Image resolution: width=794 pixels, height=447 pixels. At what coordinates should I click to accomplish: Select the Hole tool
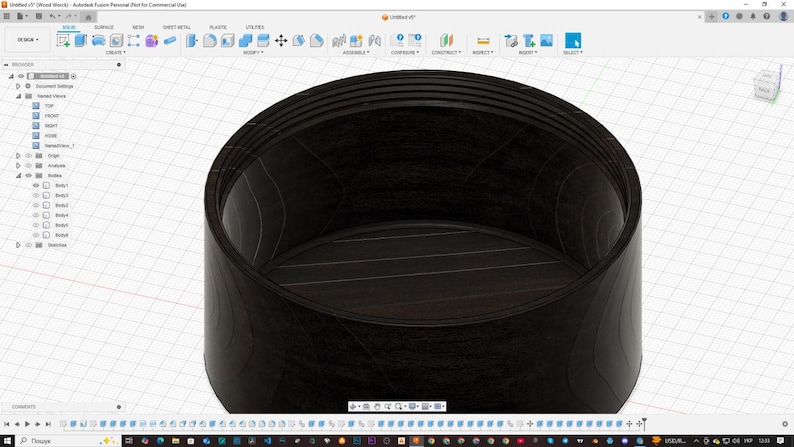[116, 40]
